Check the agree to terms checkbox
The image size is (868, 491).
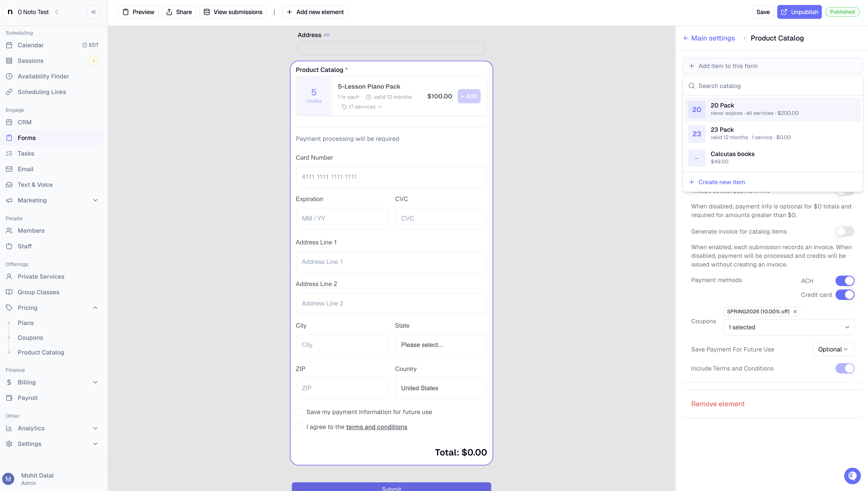pyautogui.click(x=299, y=427)
